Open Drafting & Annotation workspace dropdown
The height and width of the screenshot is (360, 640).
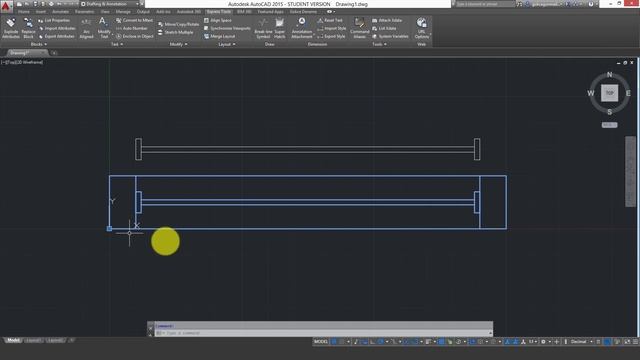click(x=110, y=4)
